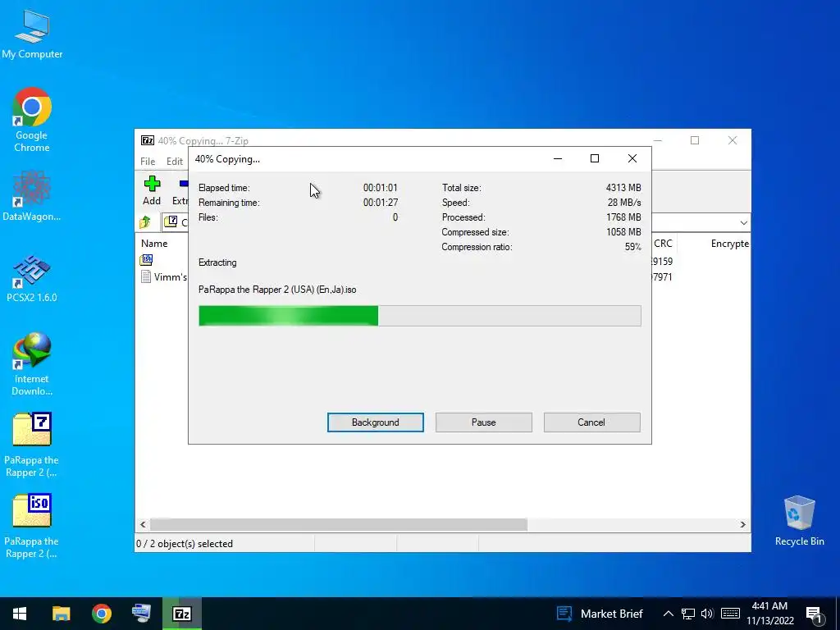Pause the extraction
The height and width of the screenshot is (630, 840).
[x=483, y=422]
